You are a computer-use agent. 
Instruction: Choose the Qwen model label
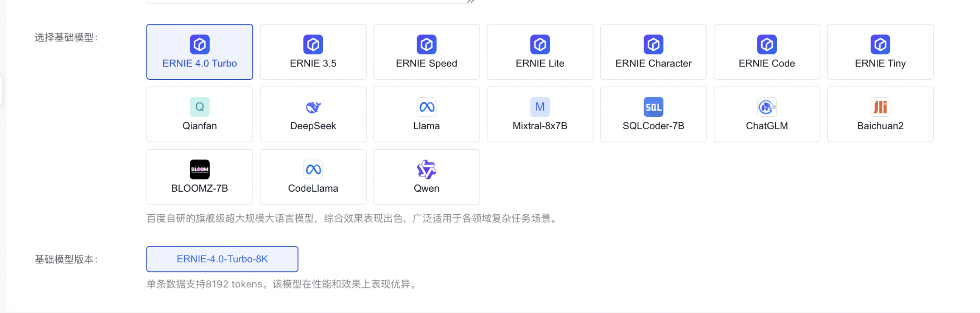click(x=426, y=188)
